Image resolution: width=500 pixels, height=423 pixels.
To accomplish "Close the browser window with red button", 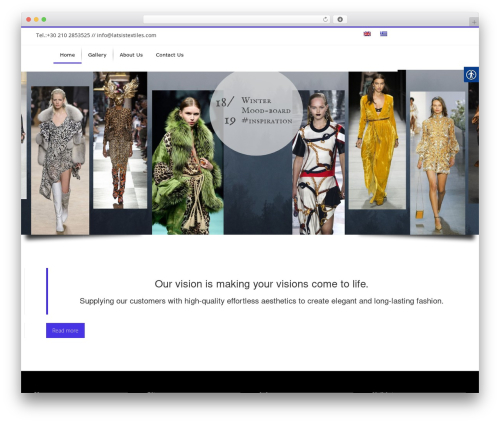I will pos(29,19).
